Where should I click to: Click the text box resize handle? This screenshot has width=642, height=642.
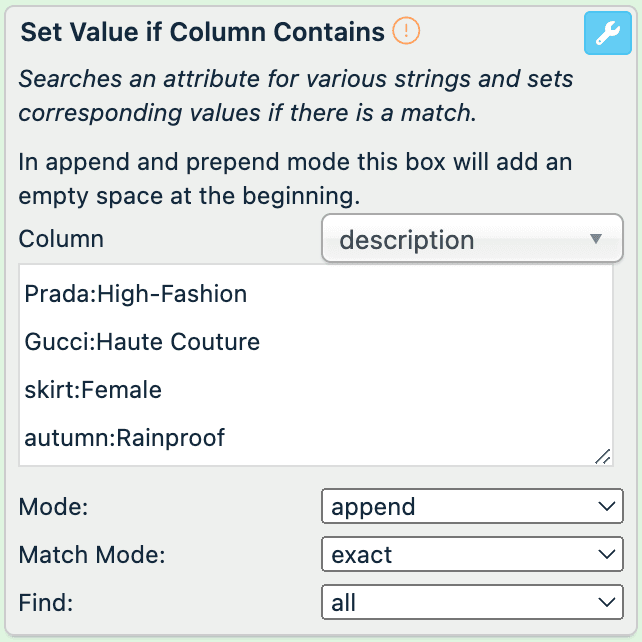[x=602, y=456]
